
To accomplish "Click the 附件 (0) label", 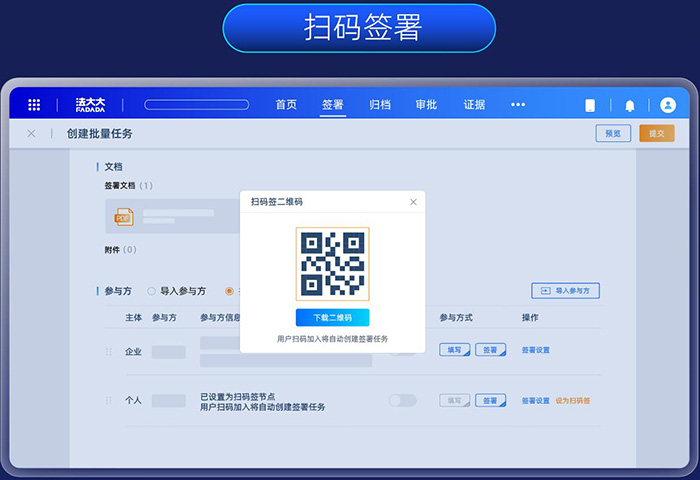I will (x=120, y=250).
